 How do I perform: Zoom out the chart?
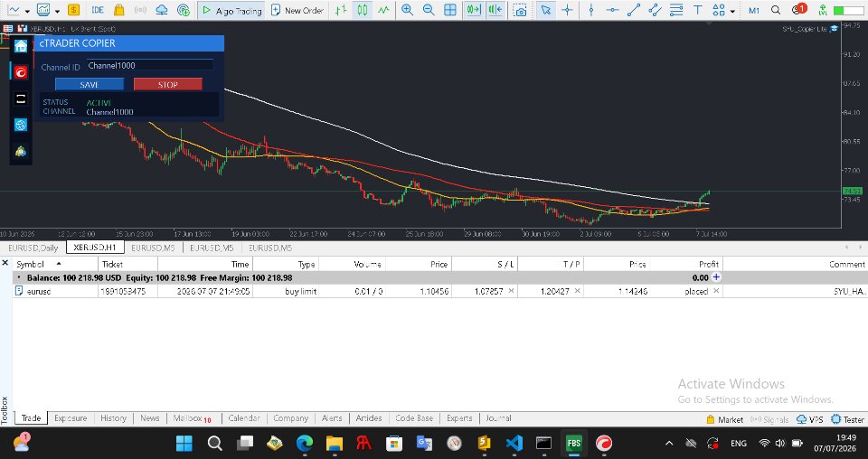pyautogui.click(x=429, y=10)
